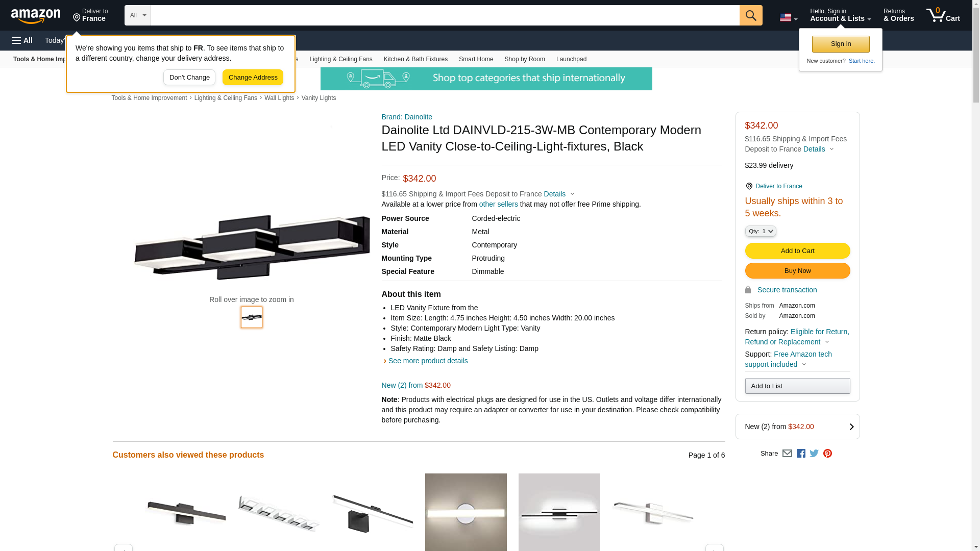
Task: Expand Shipping & Import Fees Details
Action: (559, 194)
